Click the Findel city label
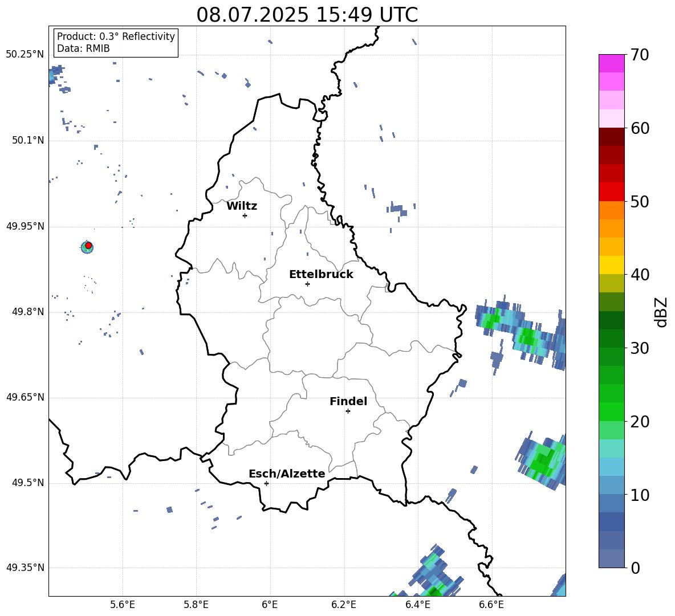 tap(348, 402)
